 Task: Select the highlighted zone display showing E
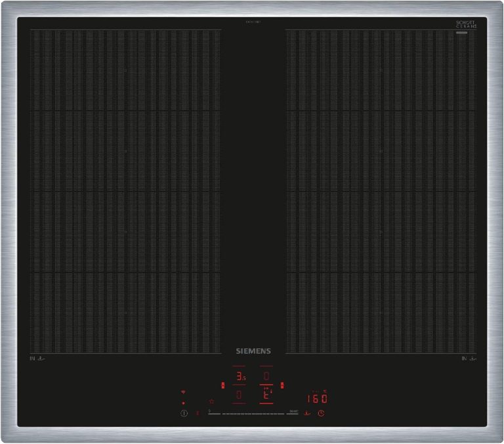click(x=266, y=395)
